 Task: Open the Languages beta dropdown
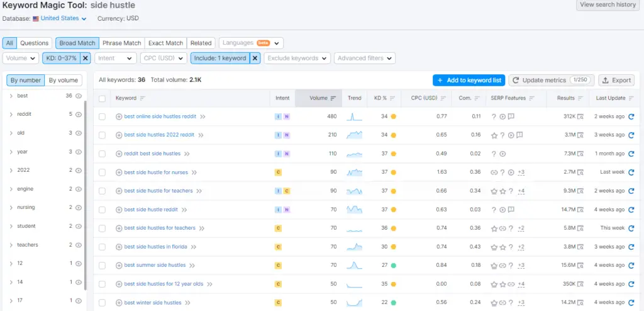point(252,43)
